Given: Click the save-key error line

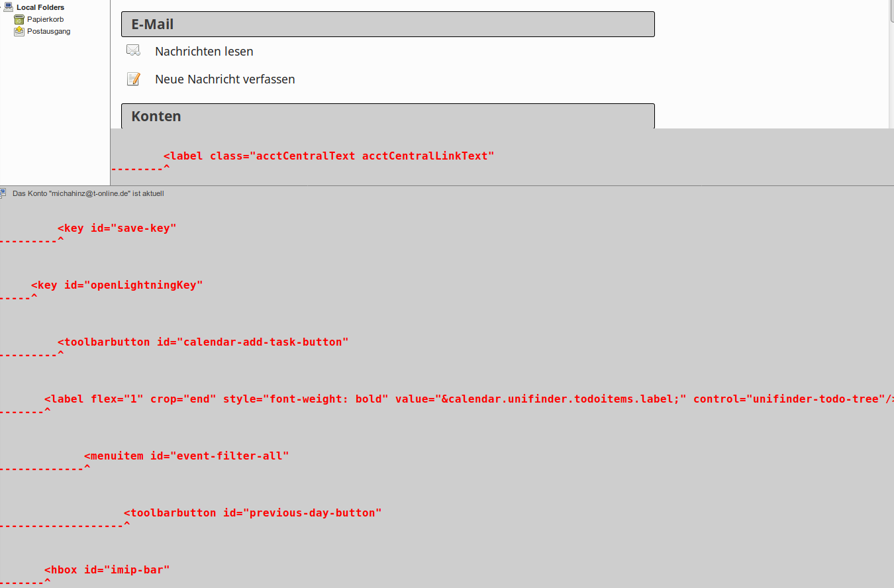Looking at the screenshot, I should pyautogui.click(x=117, y=228).
